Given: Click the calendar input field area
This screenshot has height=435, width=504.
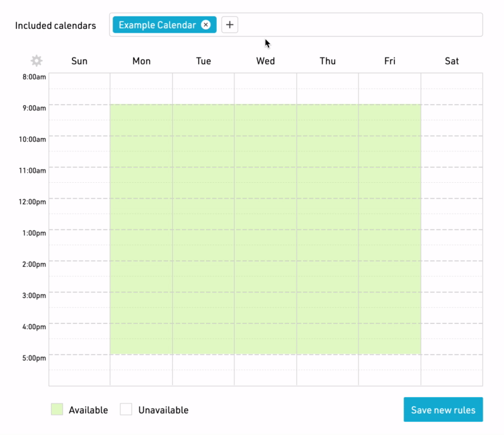Looking at the screenshot, I should tap(346, 25).
